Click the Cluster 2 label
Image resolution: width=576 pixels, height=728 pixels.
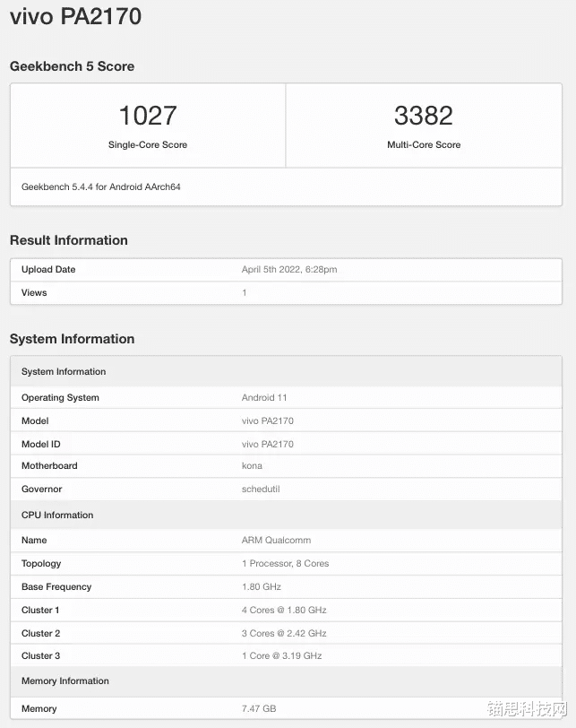(x=40, y=633)
